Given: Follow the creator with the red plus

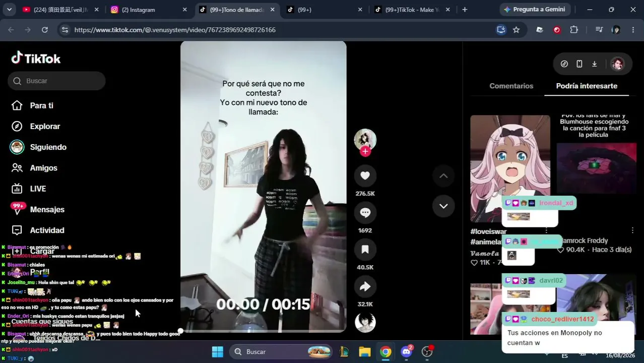Looking at the screenshot, I should (x=365, y=151).
